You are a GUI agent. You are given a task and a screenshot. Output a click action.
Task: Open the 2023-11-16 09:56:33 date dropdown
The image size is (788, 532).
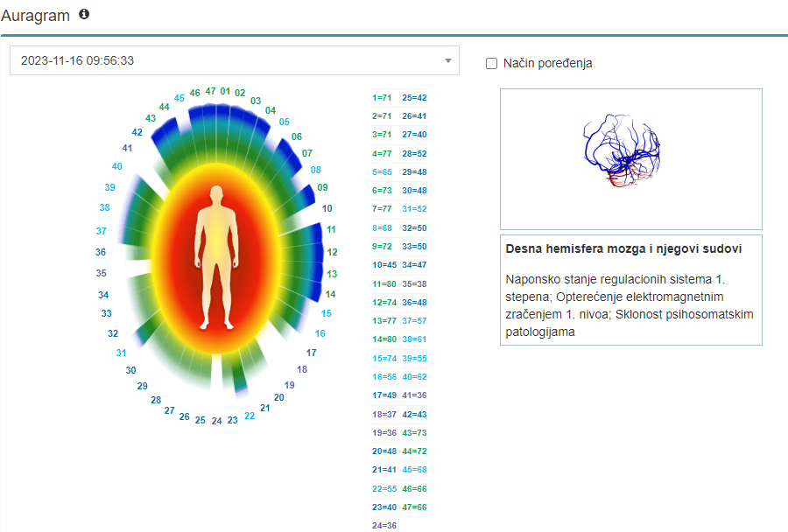(234, 60)
